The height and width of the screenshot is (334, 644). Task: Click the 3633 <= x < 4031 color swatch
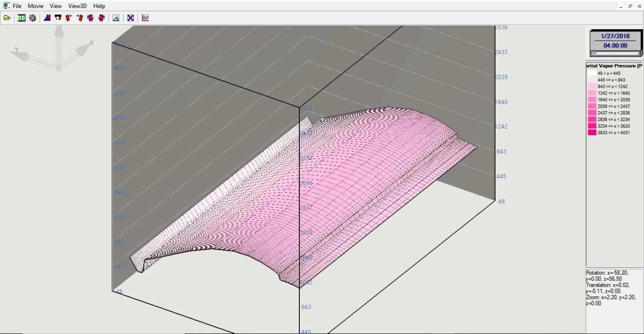click(x=592, y=133)
